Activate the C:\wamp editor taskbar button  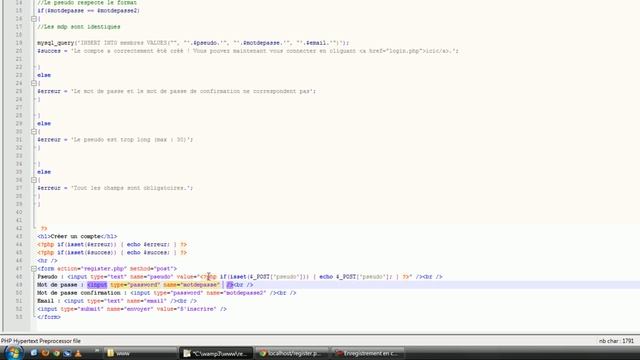pos(216,353)
